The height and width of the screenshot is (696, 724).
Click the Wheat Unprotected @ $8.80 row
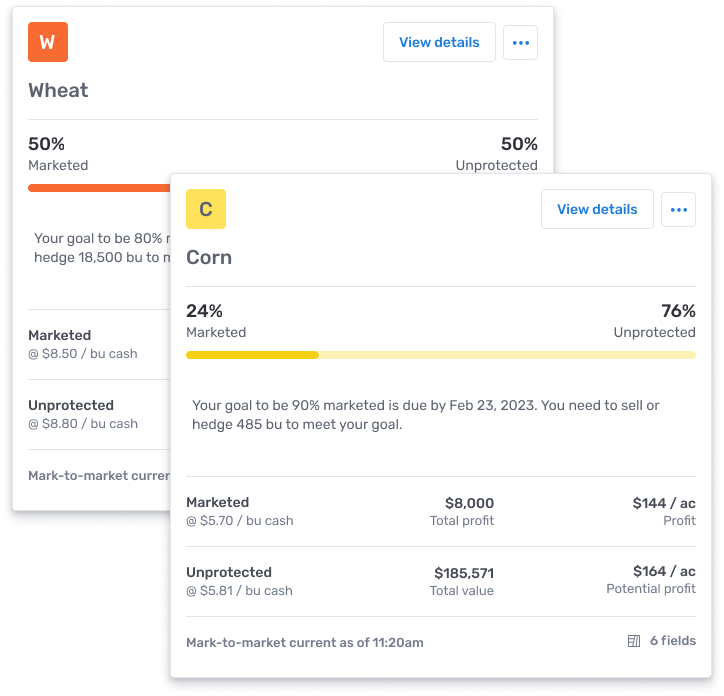[83, 414]
